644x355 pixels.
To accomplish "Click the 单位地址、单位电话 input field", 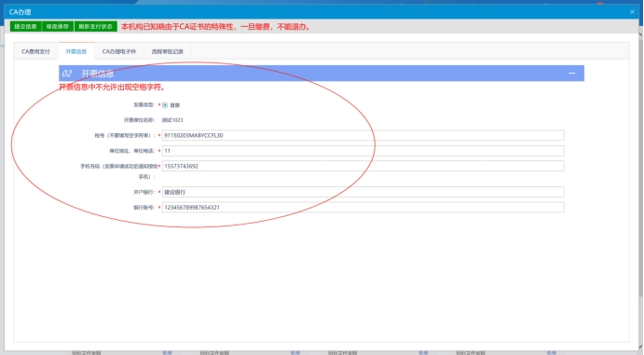I will [x=363, y=151].
